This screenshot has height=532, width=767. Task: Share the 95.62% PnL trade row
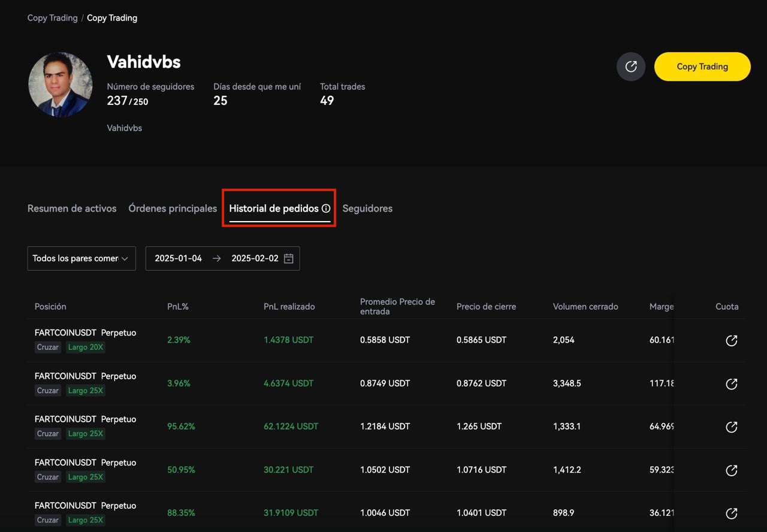pyautogui.click(x=731, y=427)
